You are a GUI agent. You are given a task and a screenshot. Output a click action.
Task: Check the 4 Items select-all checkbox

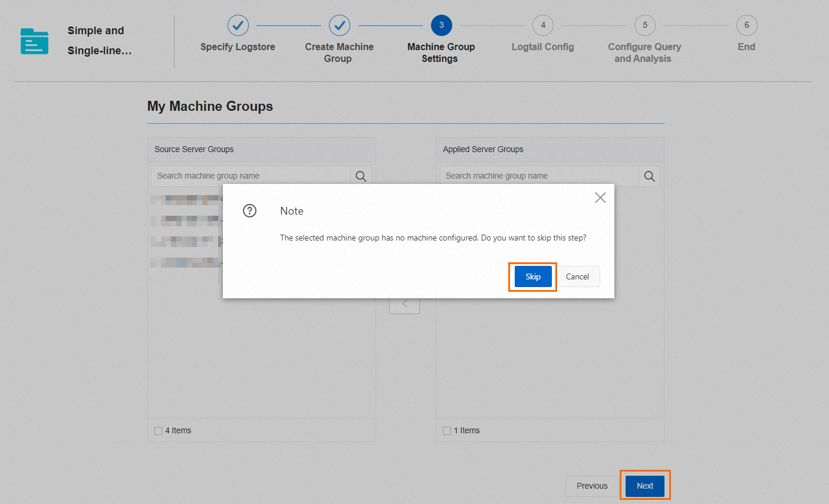point(157,430)
